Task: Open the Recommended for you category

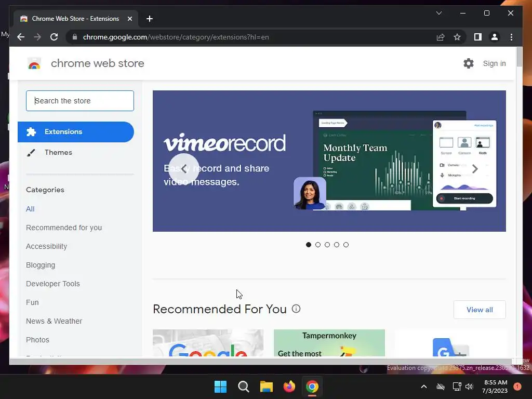Action: tap(64, 228)
